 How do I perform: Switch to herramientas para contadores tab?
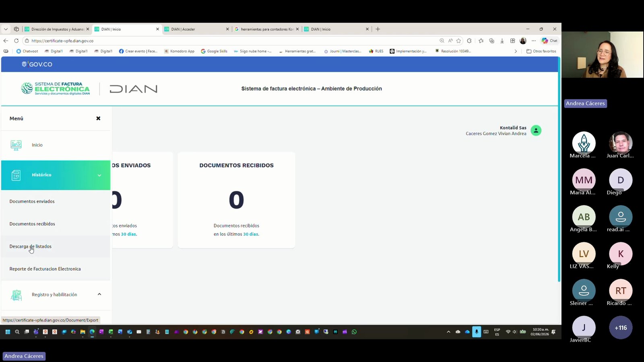click(266, 29)
